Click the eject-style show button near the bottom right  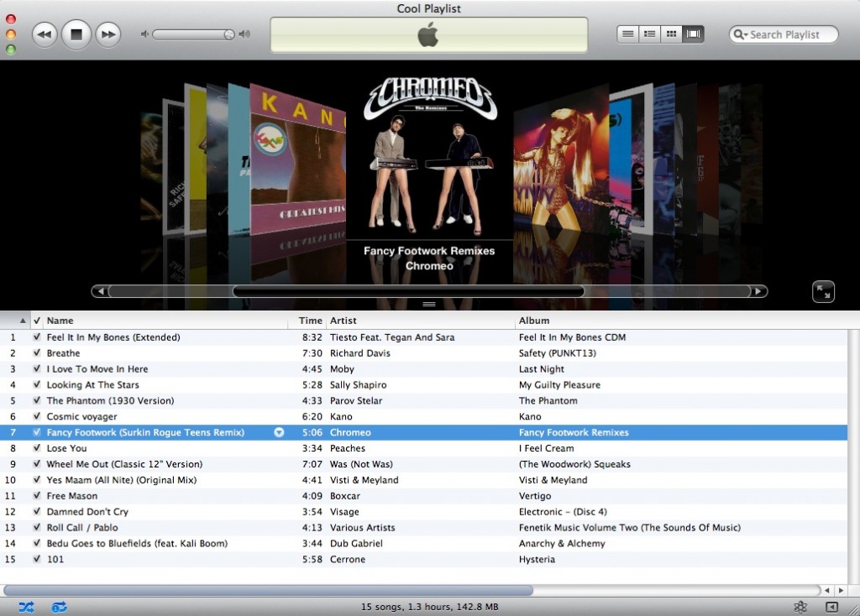click(831, 605)
